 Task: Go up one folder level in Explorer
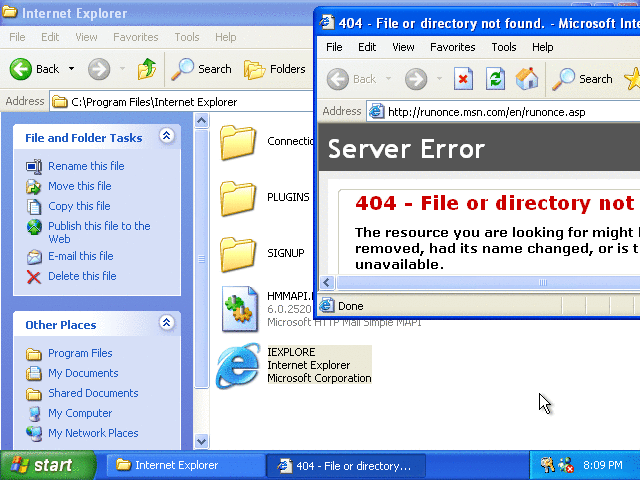click(x=147, y=69)
